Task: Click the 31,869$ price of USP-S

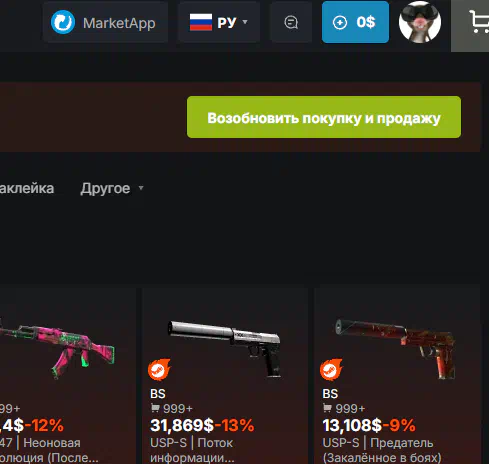Action: 182,425
